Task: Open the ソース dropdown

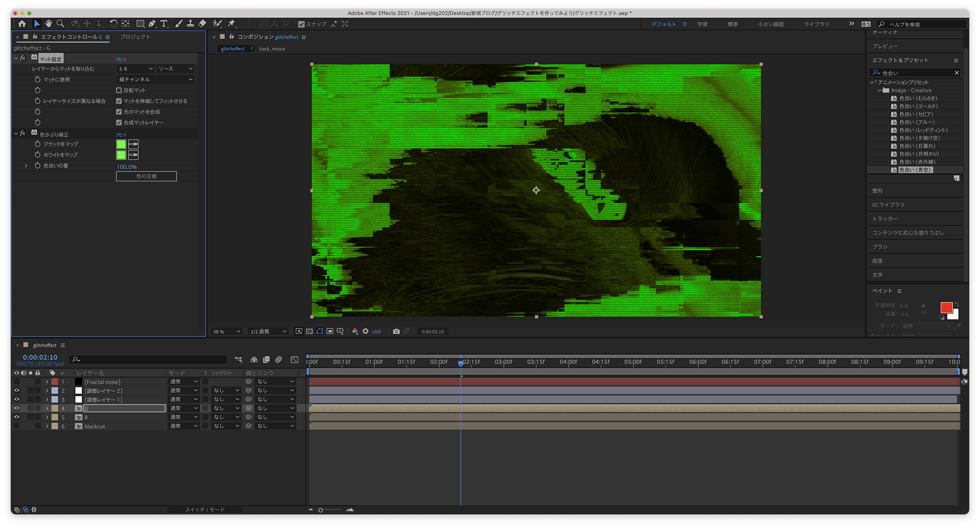Action: pos(175,69)
